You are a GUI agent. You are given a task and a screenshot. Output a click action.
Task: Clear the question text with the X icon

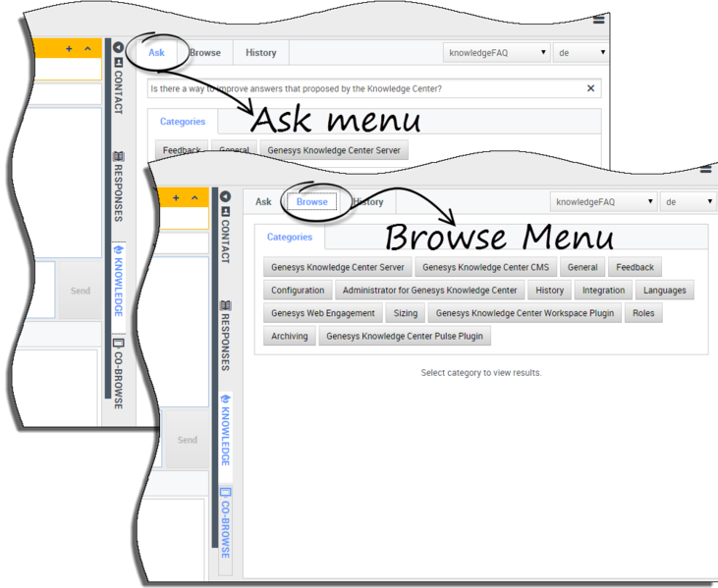click(x=590, y=88)
